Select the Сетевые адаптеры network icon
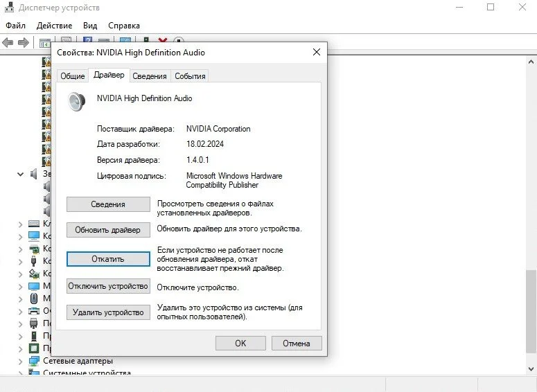537x392 pixels. pyautogui.click(x=34, y=361)
